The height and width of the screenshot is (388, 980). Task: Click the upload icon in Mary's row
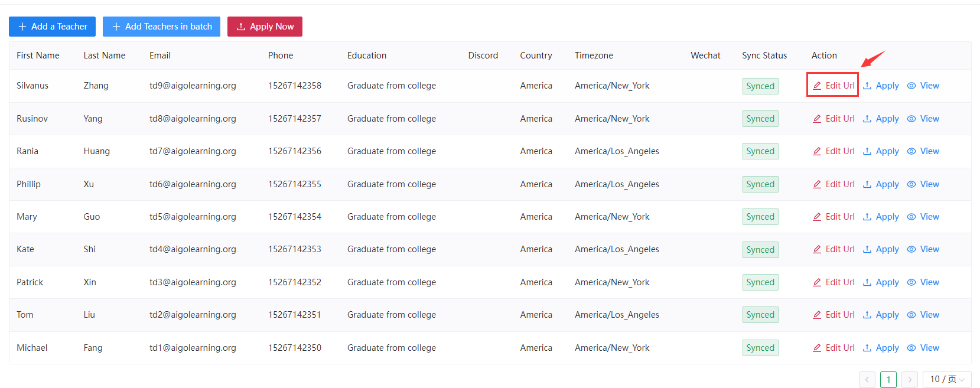867,217
